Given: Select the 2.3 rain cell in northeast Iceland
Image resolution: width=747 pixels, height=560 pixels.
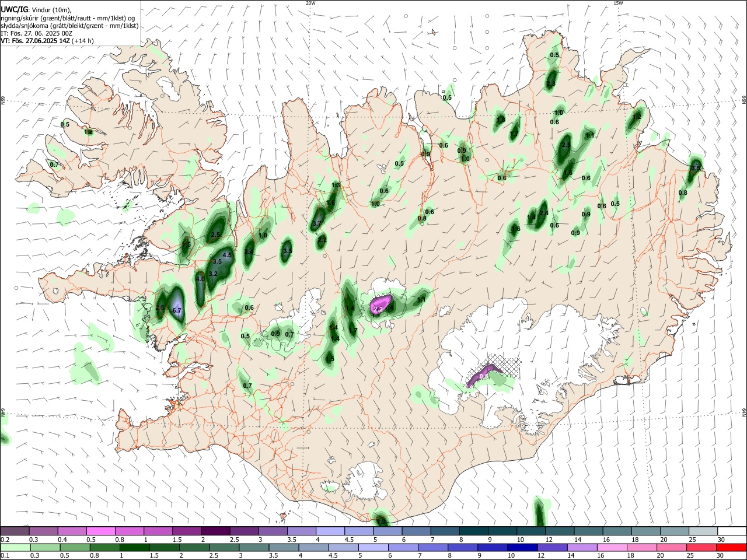Looking at the screenshot, I should (550, 83).
